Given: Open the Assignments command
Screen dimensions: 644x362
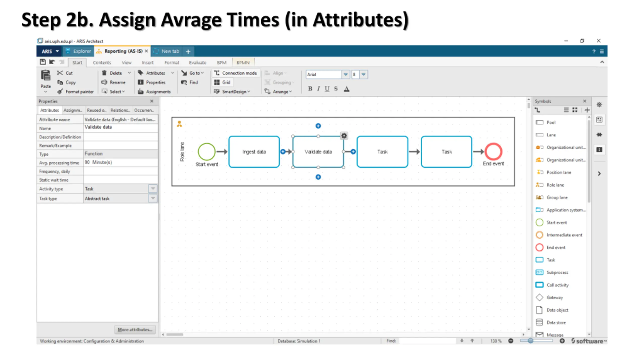Looking at the screenshot, I should [154, 92].
